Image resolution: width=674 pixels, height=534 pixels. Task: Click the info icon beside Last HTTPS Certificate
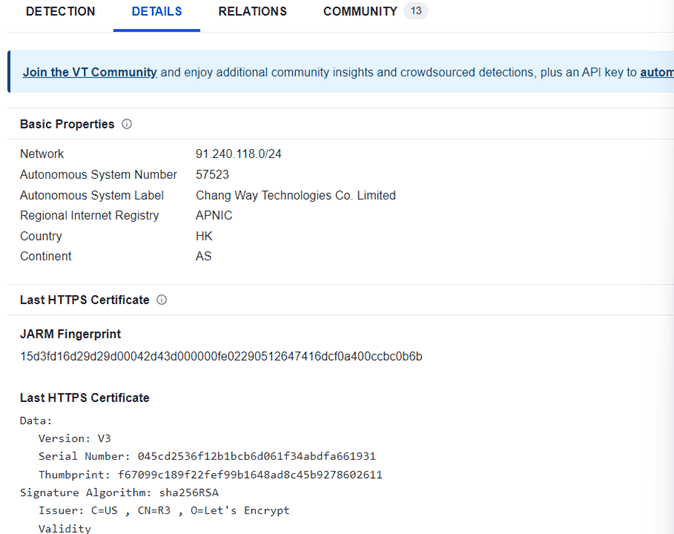click(162, 300)
